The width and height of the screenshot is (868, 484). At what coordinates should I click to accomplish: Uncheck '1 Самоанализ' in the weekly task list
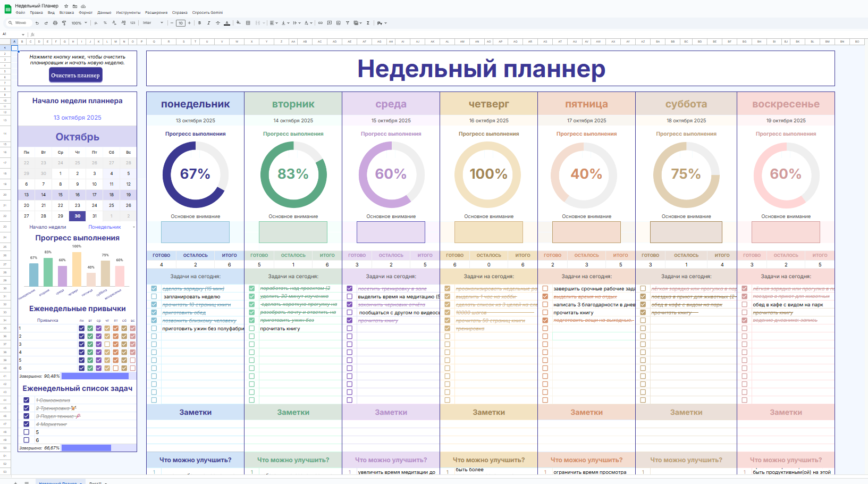pos(27,400)
